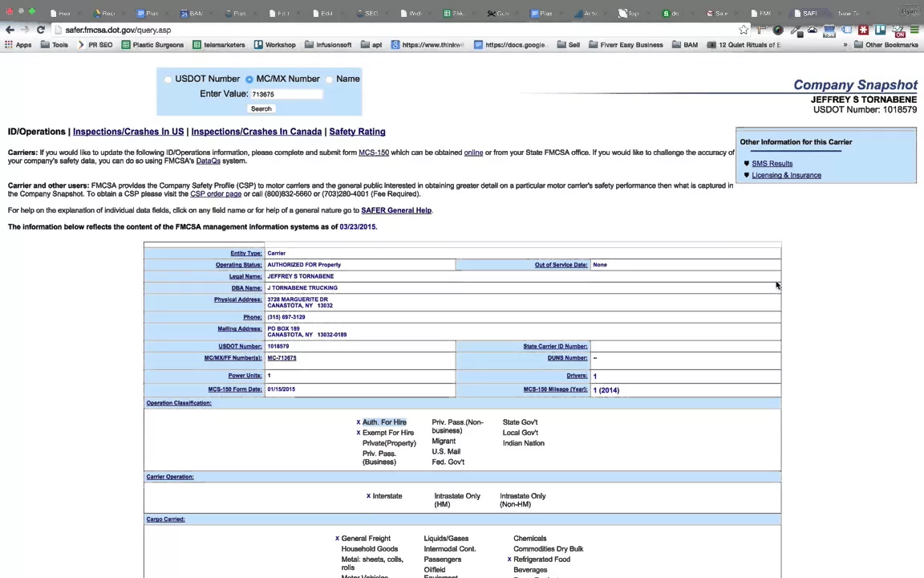Screen dimensions: 924x578
Task: Click the Enter Value input field
Action: 286,94
